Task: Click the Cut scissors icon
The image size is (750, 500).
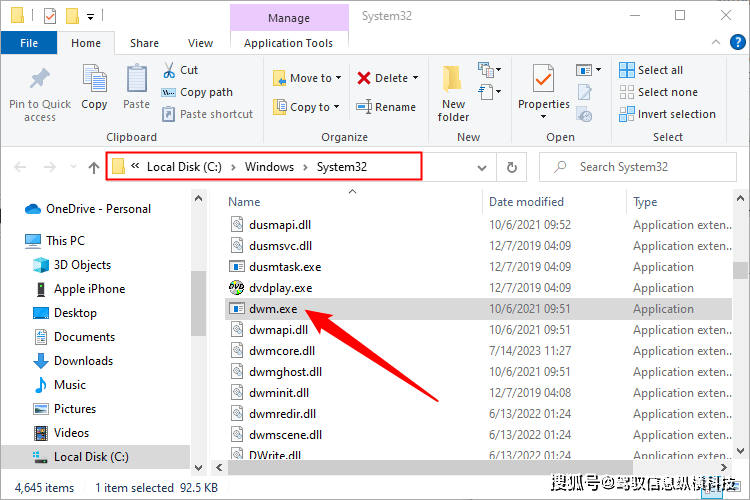Action: coord(169,70)
